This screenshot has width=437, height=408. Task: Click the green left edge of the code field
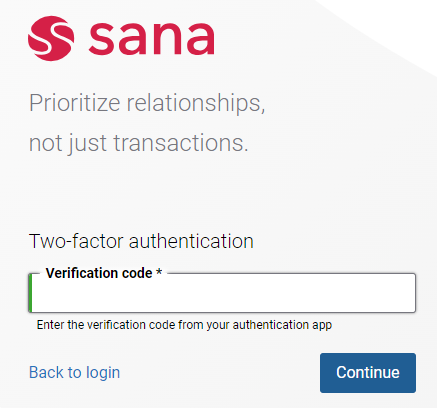click(30, 293)
